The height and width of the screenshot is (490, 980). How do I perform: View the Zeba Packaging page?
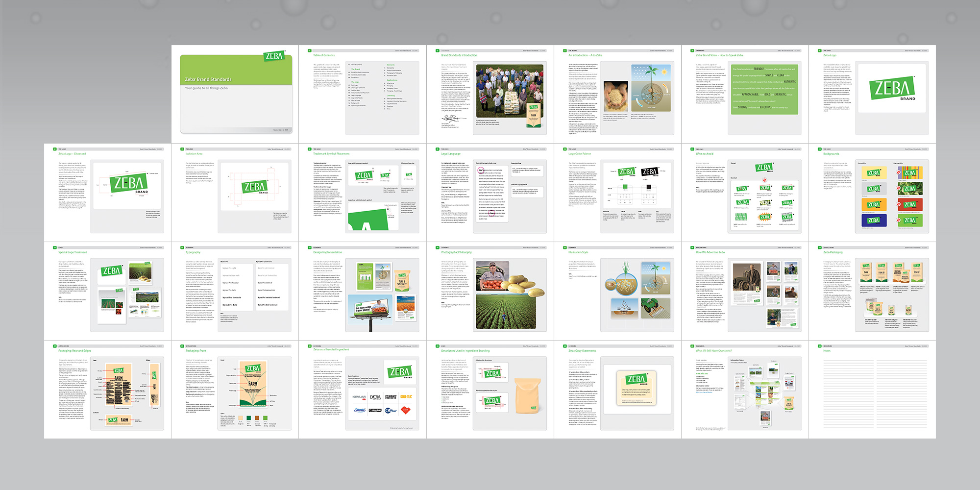coord(872,291)
